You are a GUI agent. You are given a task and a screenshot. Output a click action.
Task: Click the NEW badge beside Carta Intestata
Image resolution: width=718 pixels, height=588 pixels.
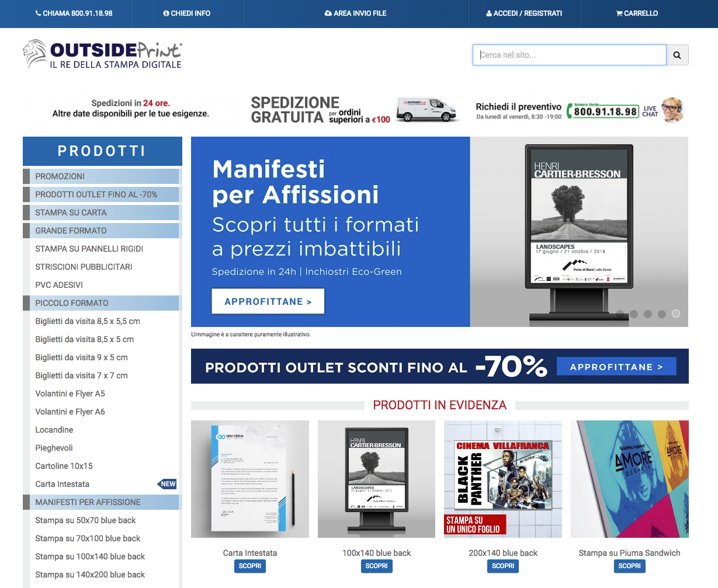(x=167, y=483)
